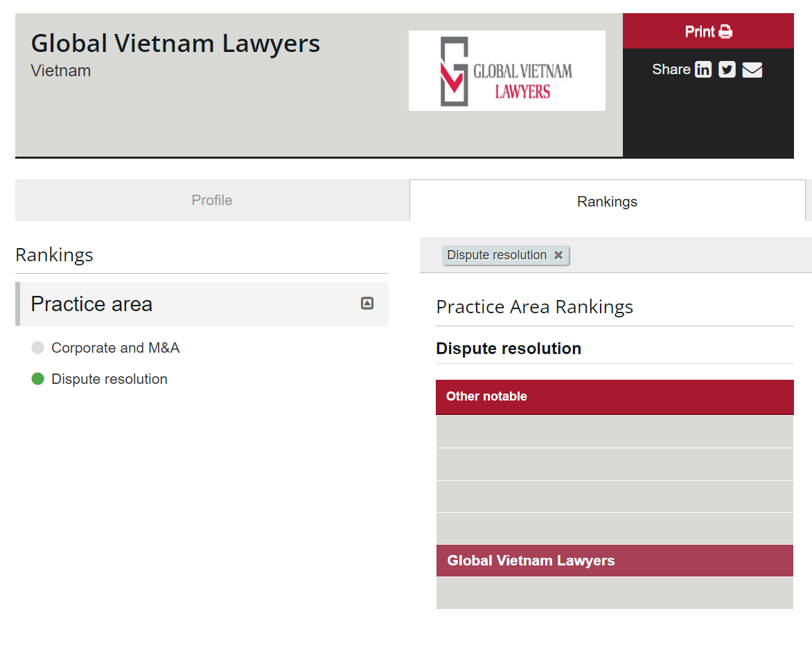Select the highlighted Global Vietnam Lawyers ranking row
Screen dimensions: 812x668
pos(615,561)
